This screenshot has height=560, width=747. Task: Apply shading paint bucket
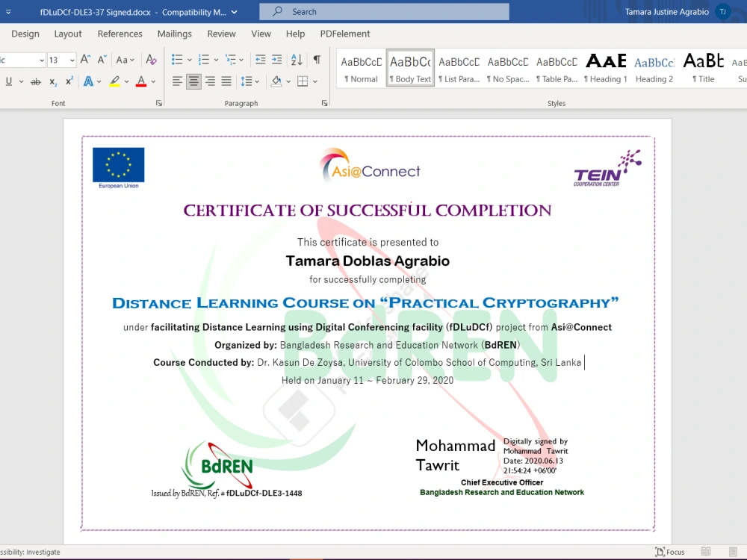click(276, 81)
